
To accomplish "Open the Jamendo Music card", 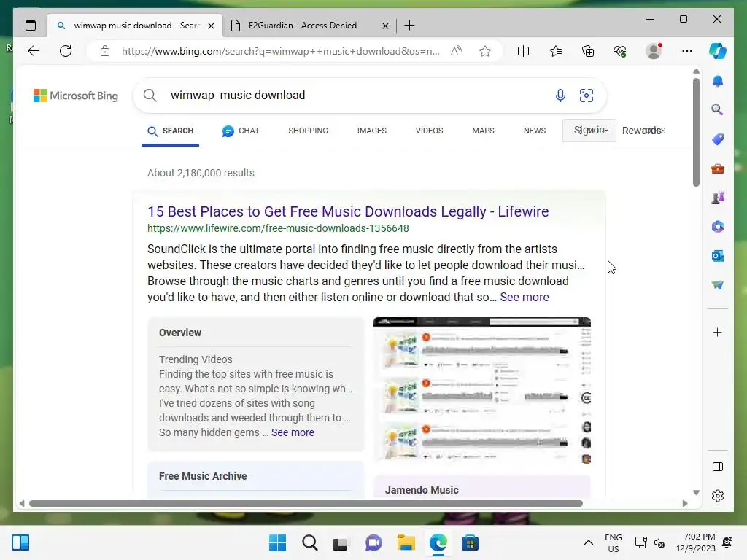I will click(x=482, y=486).
